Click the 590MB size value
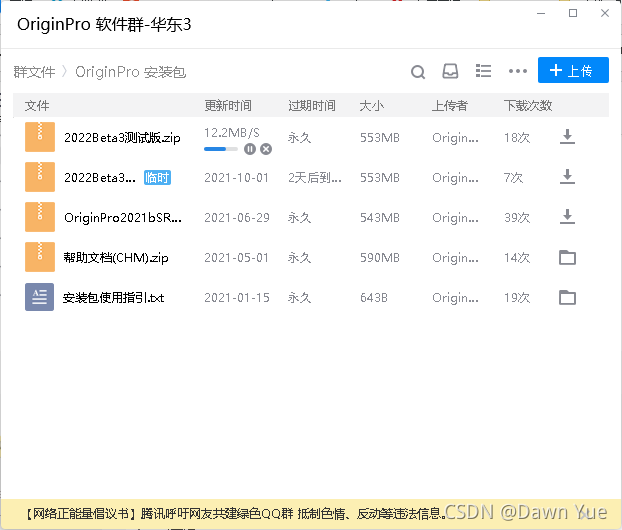 [380, 258]
